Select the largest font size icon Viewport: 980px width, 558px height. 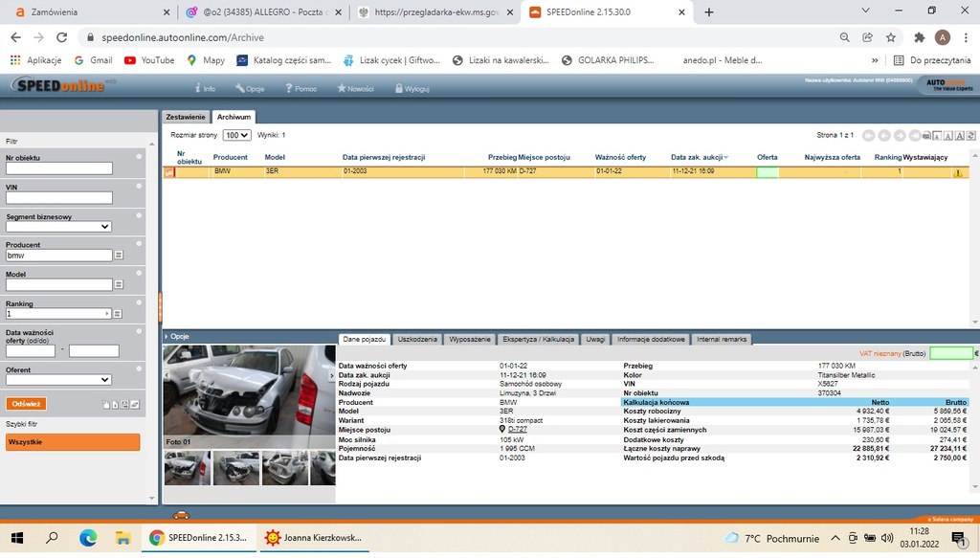960,136
